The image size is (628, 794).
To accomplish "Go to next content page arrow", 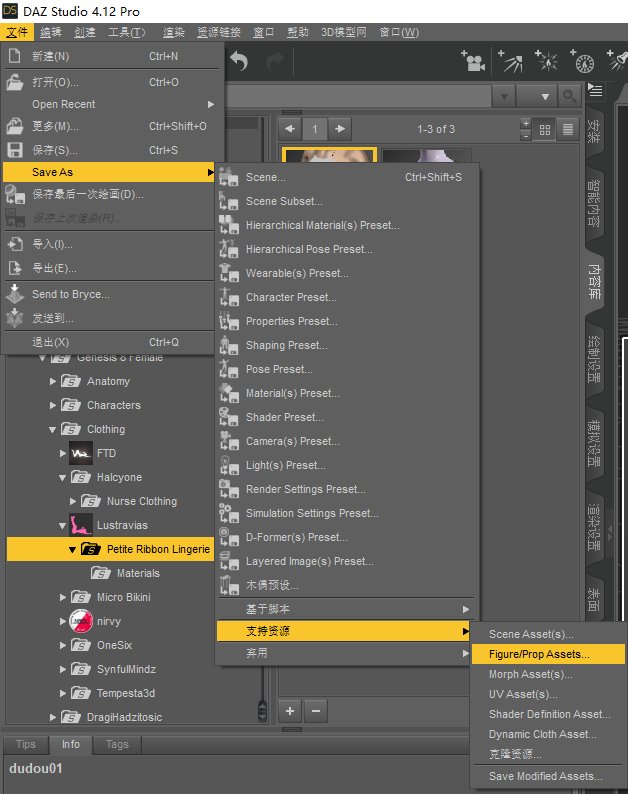I will click(340, 129).
